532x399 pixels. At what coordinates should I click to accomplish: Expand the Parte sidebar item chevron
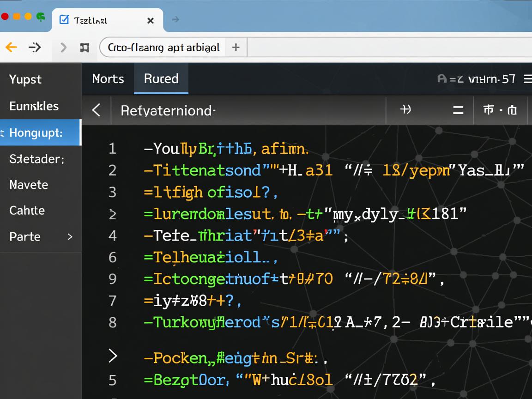(x=70, y=236)
